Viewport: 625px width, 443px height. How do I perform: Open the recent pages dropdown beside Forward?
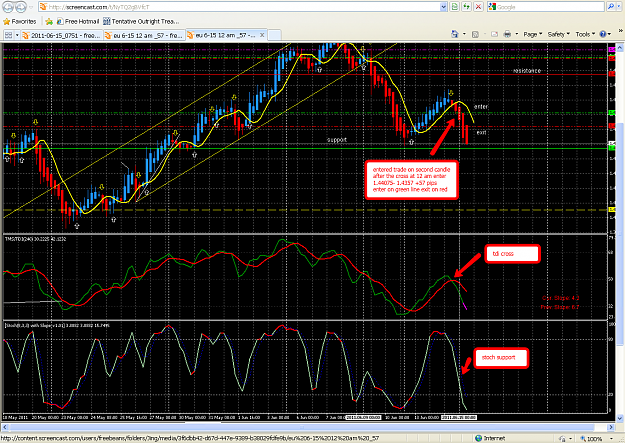click(31, 7)
